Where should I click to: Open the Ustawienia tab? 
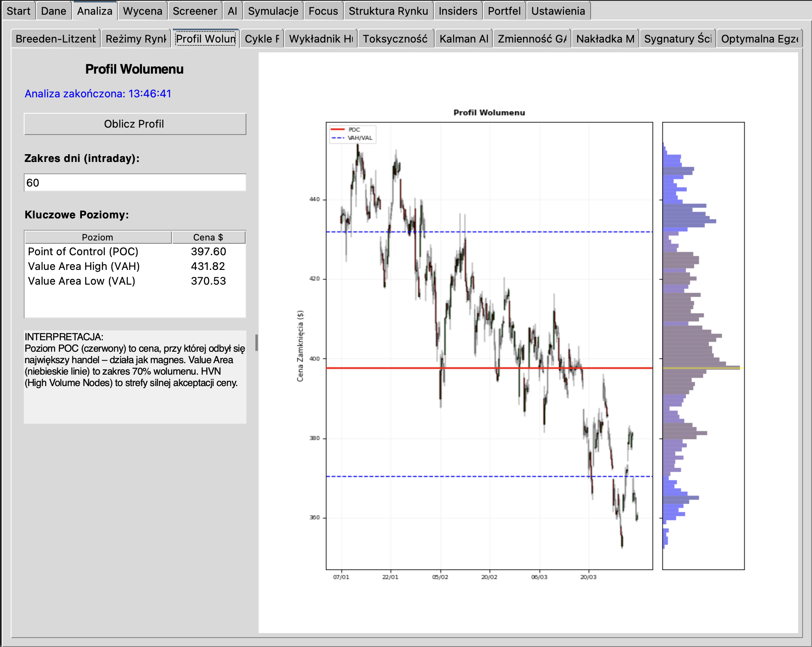[558, 11]
